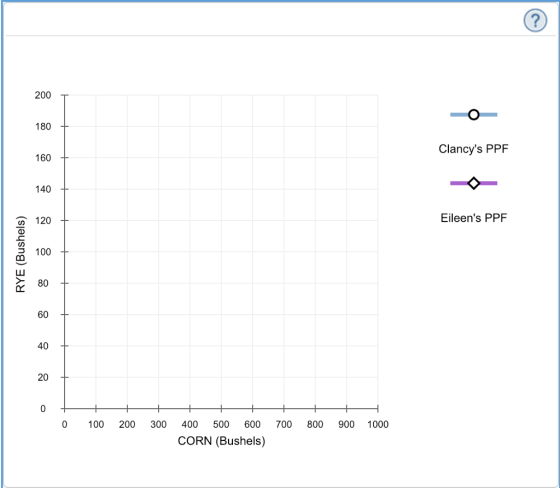Viewport: 560px width, 488px height.
Task: Click grid point at 500 corn, 100 rye
Action: pyautogui.click(x=221, y=252)
